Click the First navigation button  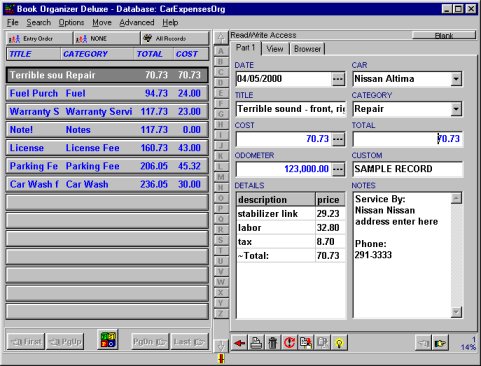tap(26, 342)
